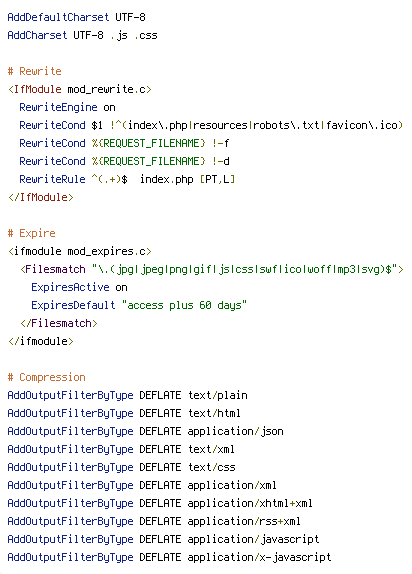This screenshot has height=574, width=412.
Task: Click the 'ExpiresActive on' line
Action: click(79, 287)
